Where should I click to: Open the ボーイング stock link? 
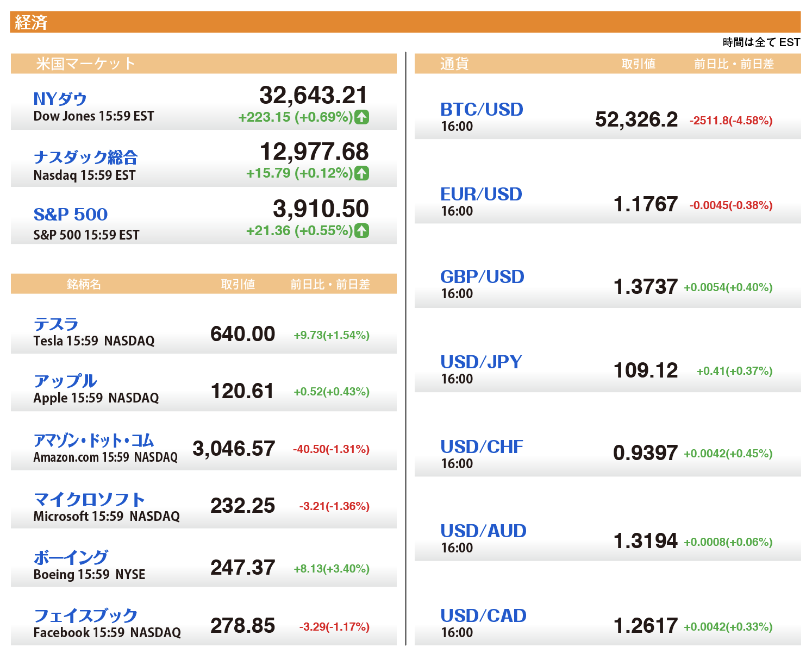pyautogui.click(x=71, y=557)
